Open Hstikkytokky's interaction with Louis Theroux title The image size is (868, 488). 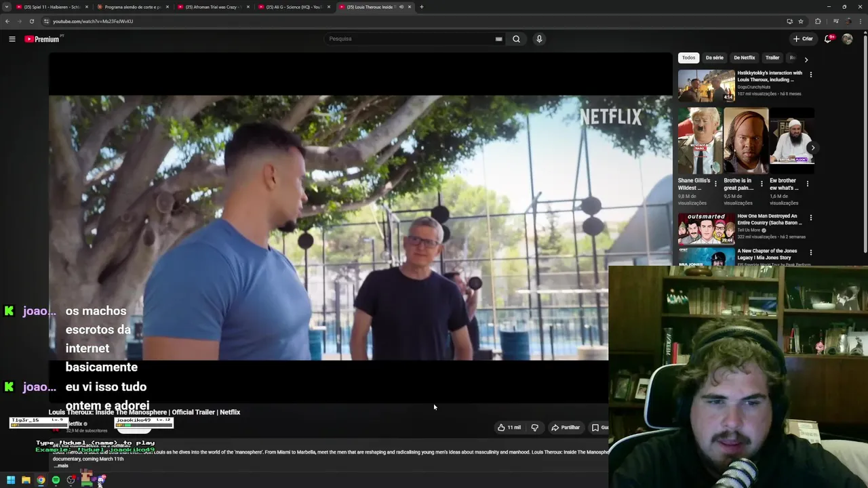click(x=770, y=76)
